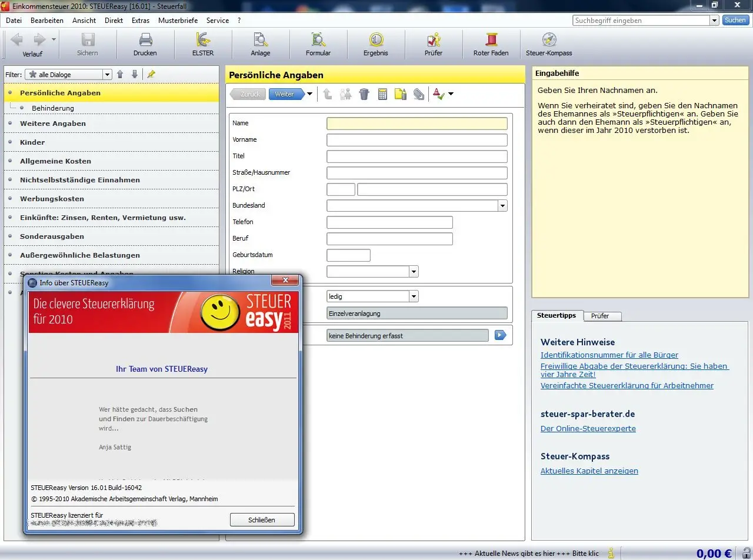The width and height of the screenshot is (753, 560).
Task: Open the Service menu
Action: 218,20
